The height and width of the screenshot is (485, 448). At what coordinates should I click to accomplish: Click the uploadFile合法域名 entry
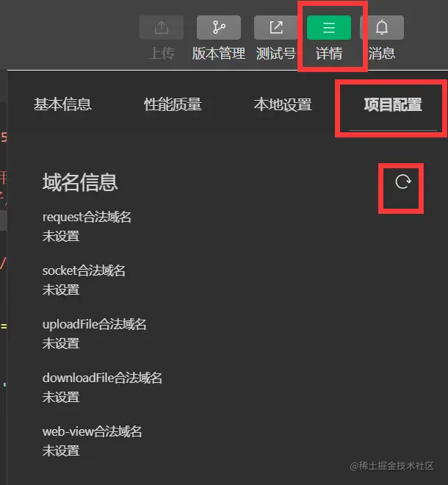click(94, 324)
